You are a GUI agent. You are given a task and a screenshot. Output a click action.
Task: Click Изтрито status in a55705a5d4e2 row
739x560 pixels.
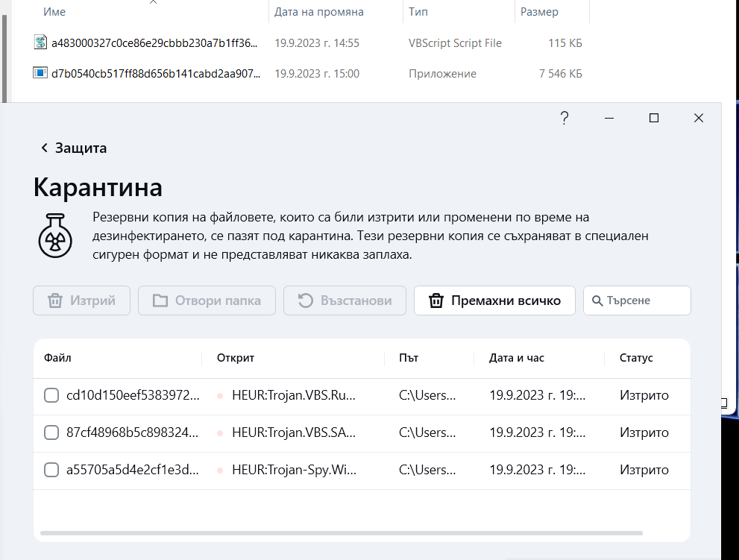tap(644, 470)
